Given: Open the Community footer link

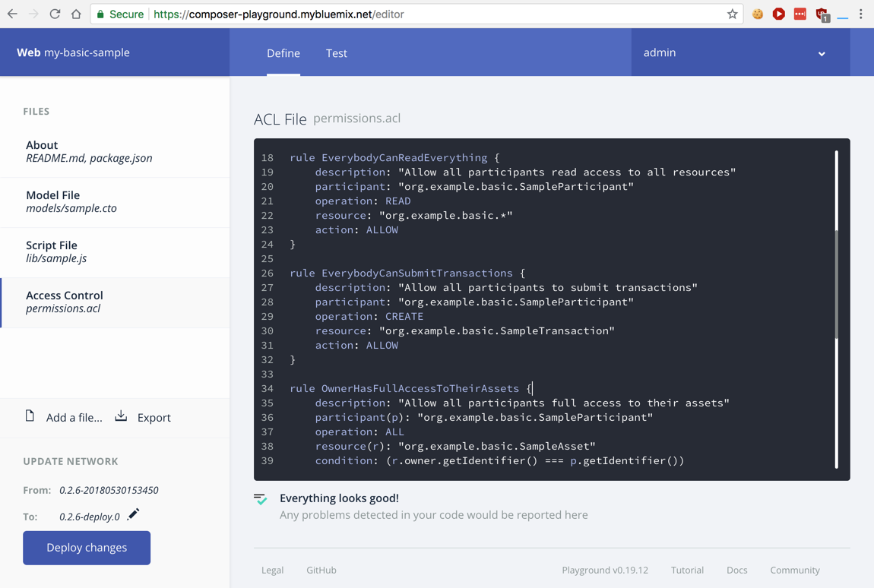Looking at the screenshot, I should tap(795, 571).
